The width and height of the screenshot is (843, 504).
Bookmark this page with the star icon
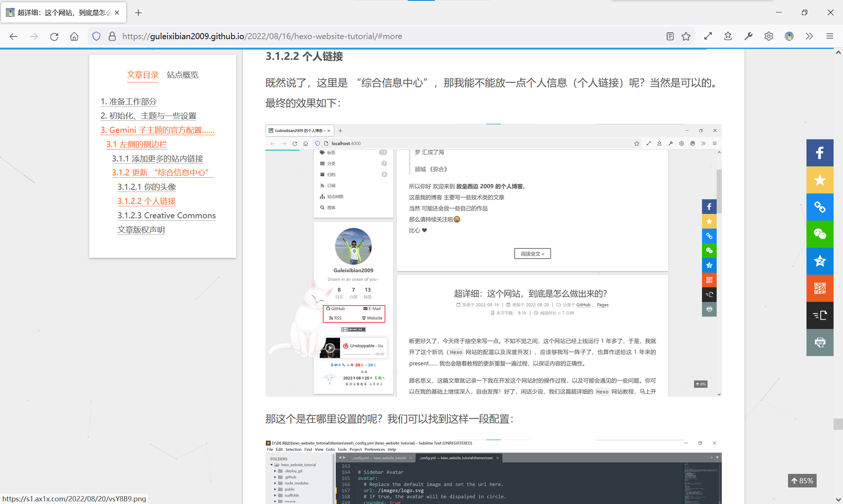tap(686, 37)
